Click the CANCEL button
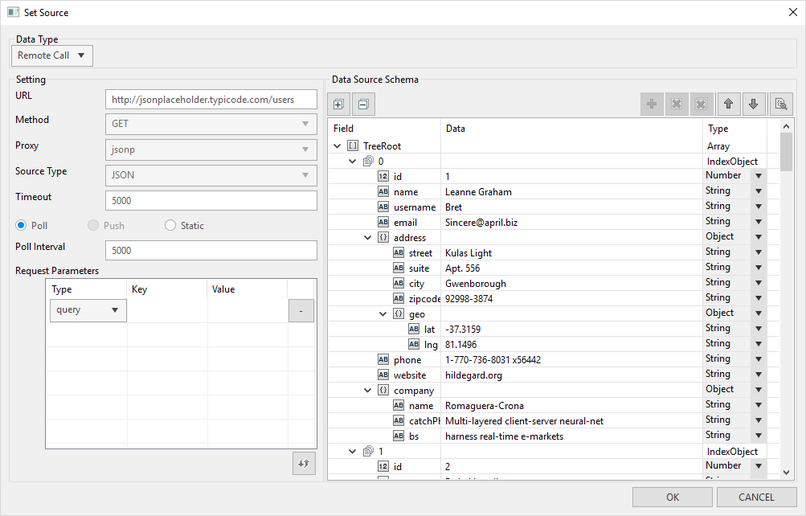This screenshot has height=516, width=806. tap(755, 497)
